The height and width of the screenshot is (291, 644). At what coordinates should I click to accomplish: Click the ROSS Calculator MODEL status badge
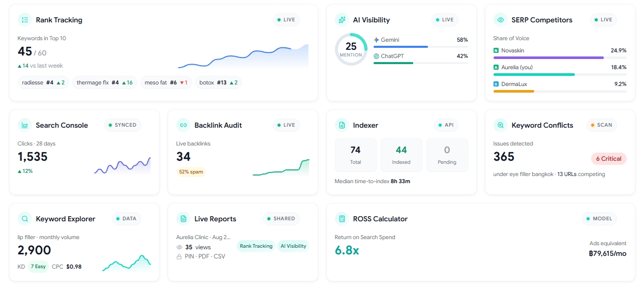[599, 219]
